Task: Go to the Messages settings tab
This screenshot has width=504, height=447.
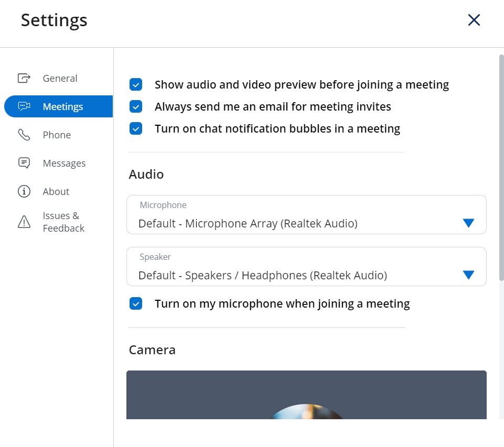Action: point(59,163)
